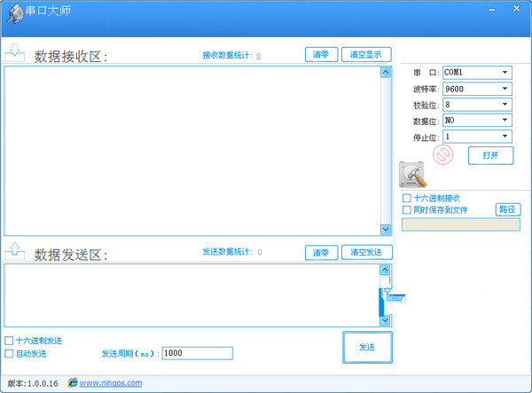Image resolution: width=532 pixels, height=393 pixels.
Task: Click the send area scrollbar down arrow
Action: [x=385, y=321]
